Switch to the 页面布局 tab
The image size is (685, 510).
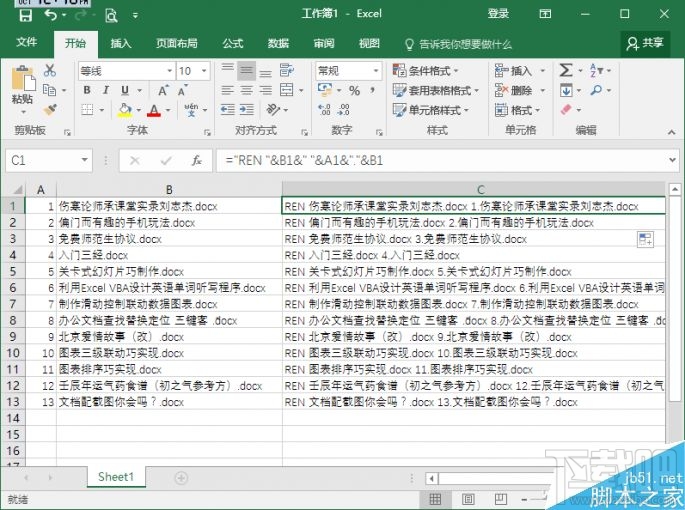[x=177, y=43]
